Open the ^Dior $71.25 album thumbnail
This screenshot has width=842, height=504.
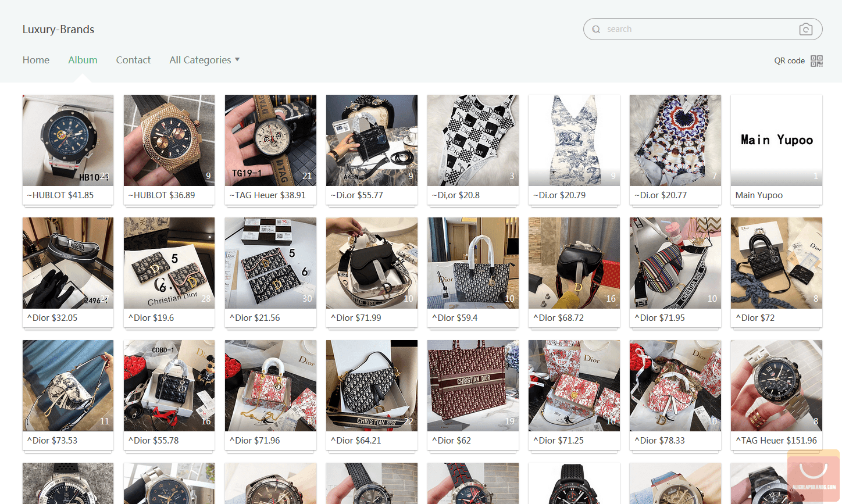[574, 385]
